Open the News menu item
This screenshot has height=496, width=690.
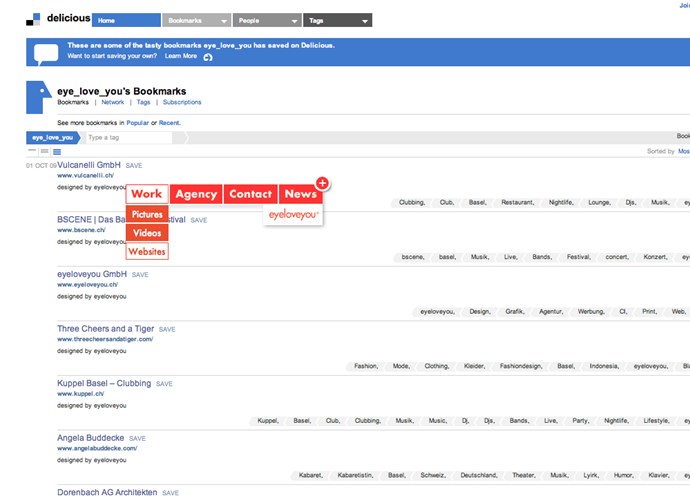[301, 194]
